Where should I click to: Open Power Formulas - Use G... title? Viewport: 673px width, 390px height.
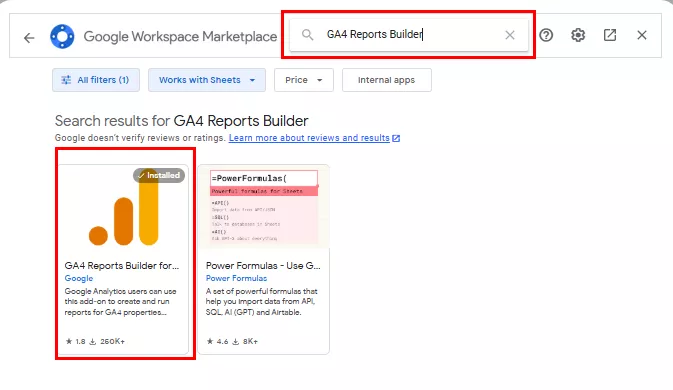[263, 266]
